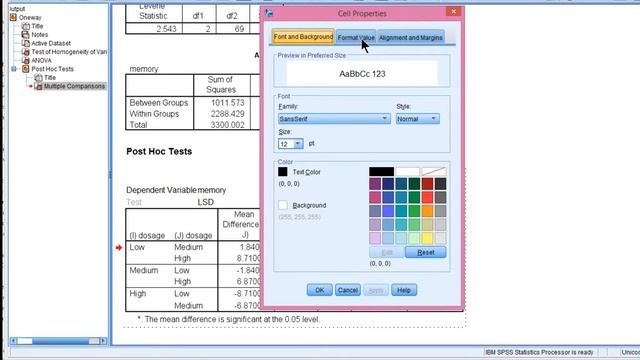Click the AaBbCc 123 font preview
The width and height of the screenshot is (640, 360).
[362, 74]
